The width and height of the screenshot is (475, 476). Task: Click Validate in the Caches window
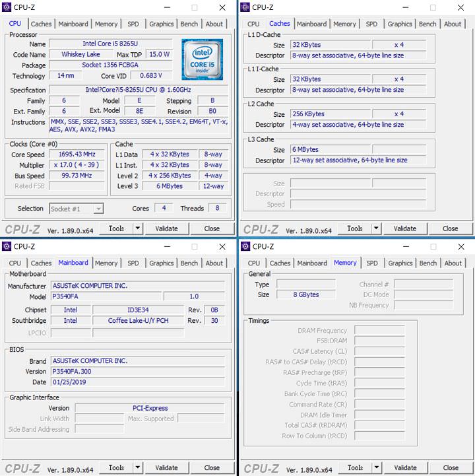coord(405,228)
